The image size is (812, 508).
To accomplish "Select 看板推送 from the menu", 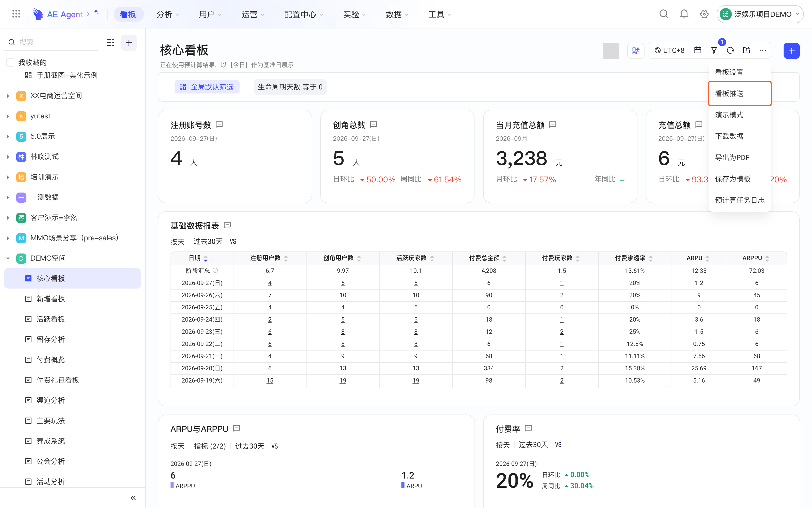I will 739,93.
